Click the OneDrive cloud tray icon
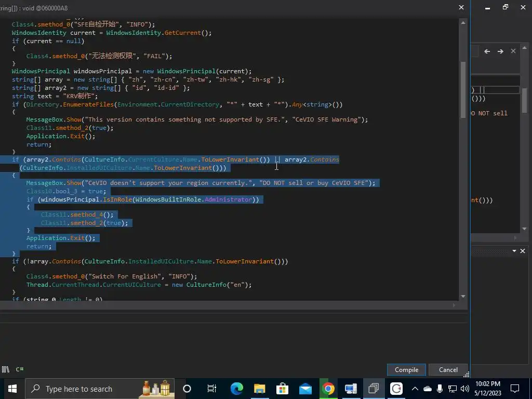Image resolution: width=532 pixels, height=399 pixels. (x=427, y=389)
